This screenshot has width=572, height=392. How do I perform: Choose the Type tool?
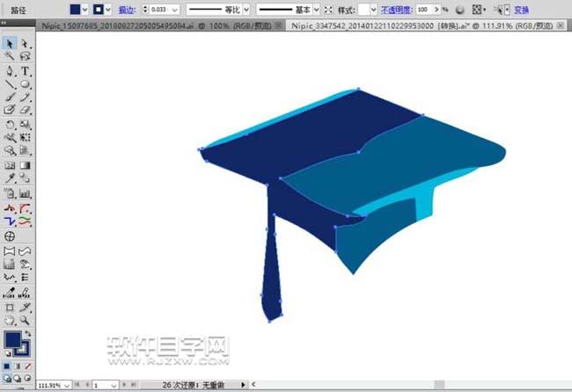26,70
